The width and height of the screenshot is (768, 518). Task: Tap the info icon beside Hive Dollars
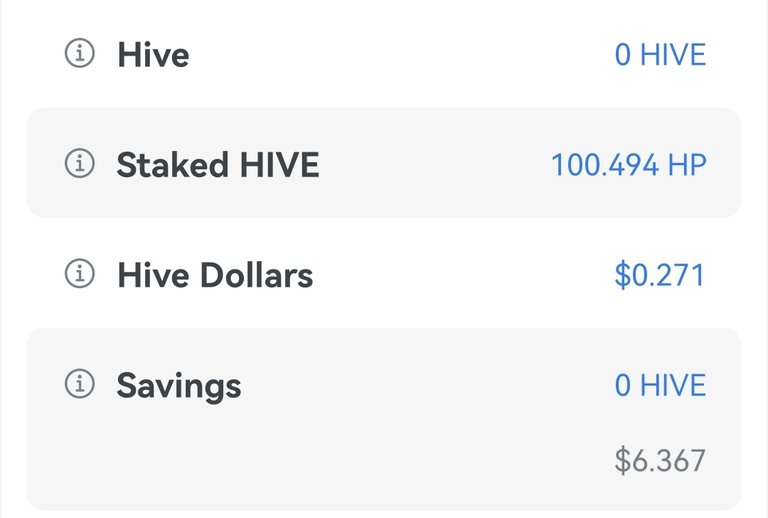pos(79,273)
